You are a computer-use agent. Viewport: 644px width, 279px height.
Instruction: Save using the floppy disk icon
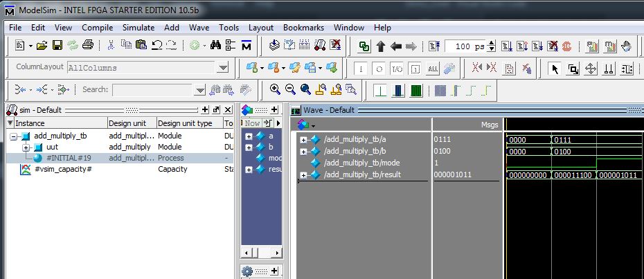[57, 45]
